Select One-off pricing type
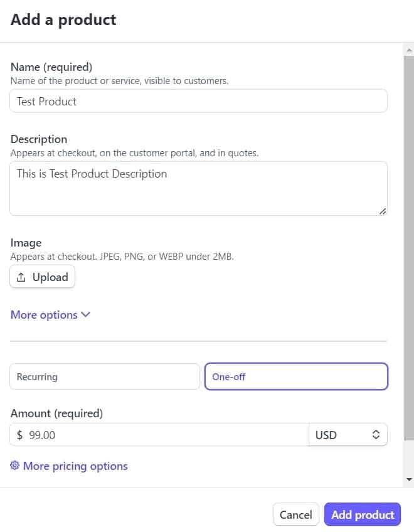The image size is (414, 532). point(296,376)
